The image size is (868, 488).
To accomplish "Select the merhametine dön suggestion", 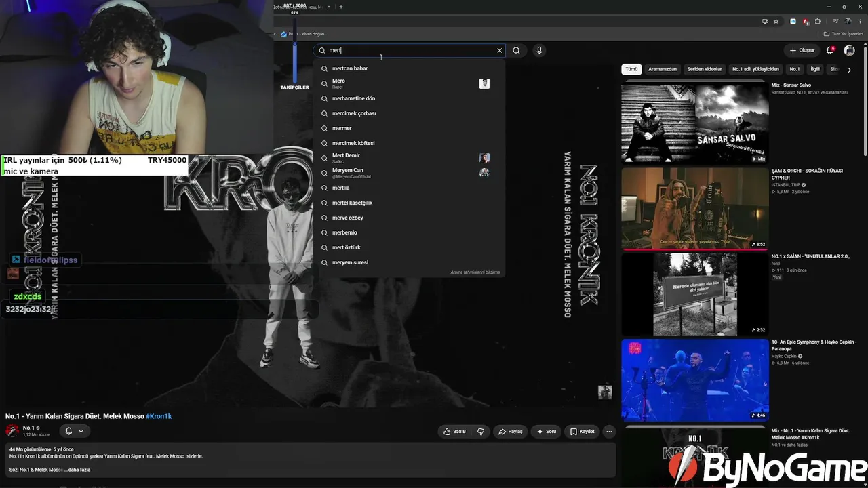I will [x=410, y=98].
